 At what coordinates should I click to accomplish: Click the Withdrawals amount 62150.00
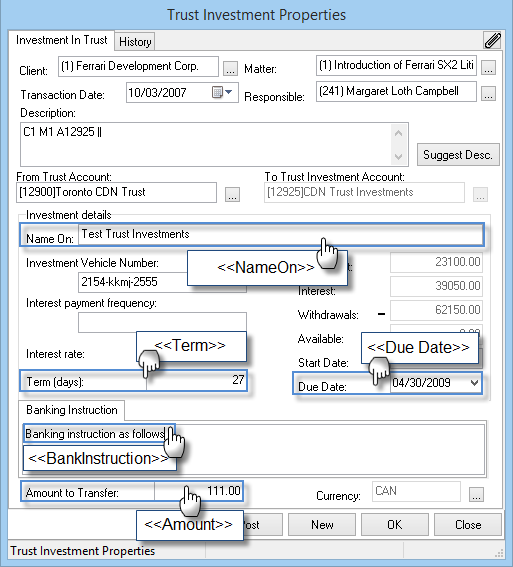point(436,310)
